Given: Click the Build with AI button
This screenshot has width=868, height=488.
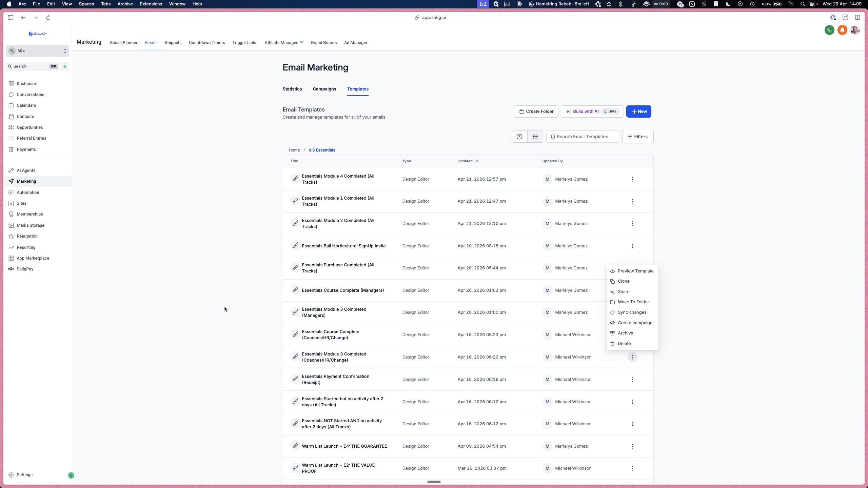Looking at the screenshot, I should pyautogui.click(x=592, y=111).
